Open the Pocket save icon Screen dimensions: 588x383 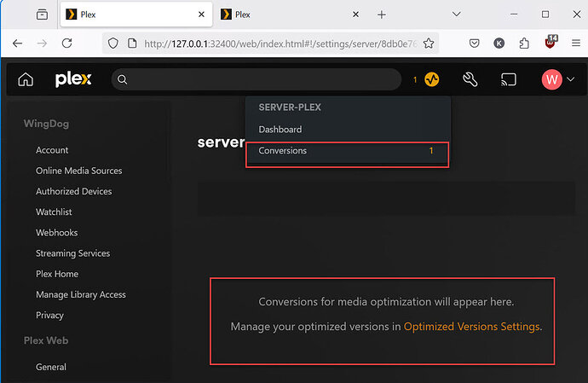click(x=475, y=44)
